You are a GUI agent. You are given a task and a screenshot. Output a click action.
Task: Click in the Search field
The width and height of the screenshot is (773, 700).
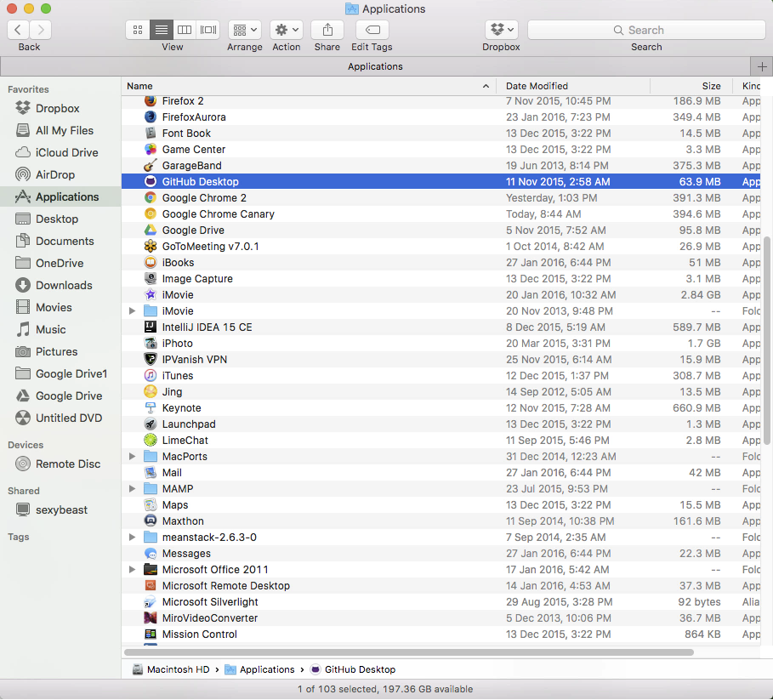pyautogui.click(x=646, y=30)
